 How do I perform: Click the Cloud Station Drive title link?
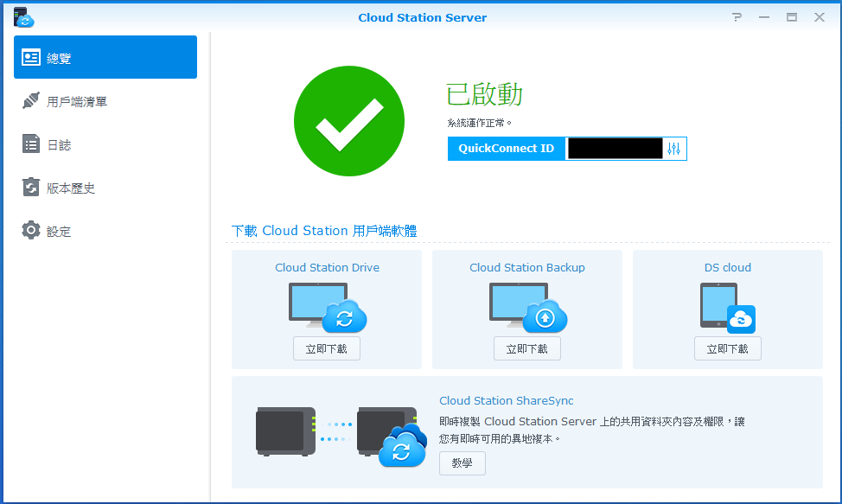point(327,267)
